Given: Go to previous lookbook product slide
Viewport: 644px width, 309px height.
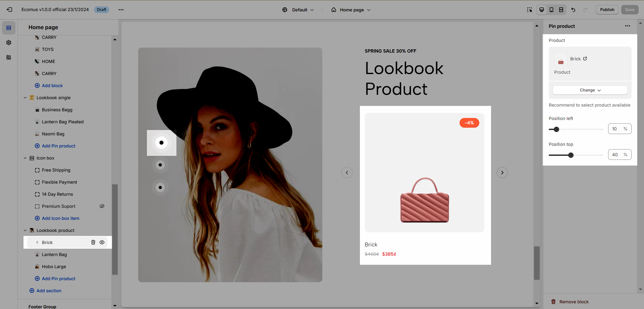Looking at the screenshot, I should [x=347, y=173].
